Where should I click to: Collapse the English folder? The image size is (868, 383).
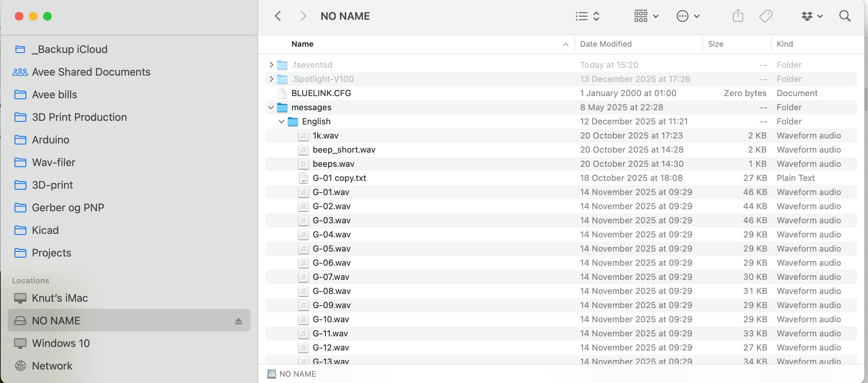point(282,122)
